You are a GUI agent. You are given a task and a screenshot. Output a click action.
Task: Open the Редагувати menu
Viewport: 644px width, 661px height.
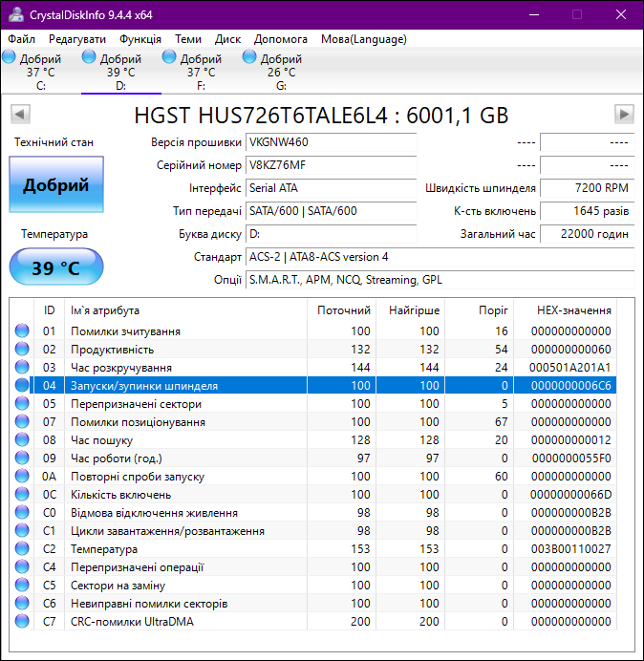77,39
